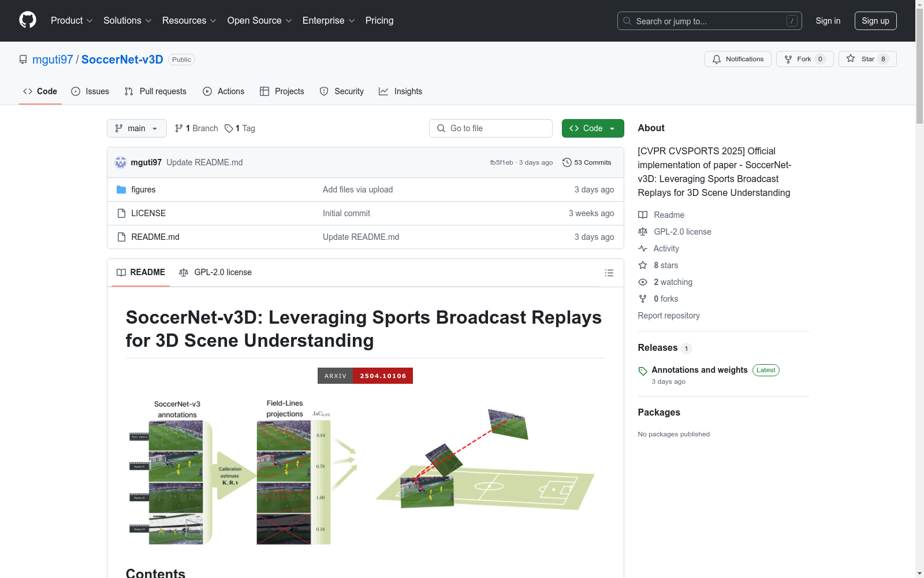
Task: Expand the main branch selector
Action: [136, 128]
